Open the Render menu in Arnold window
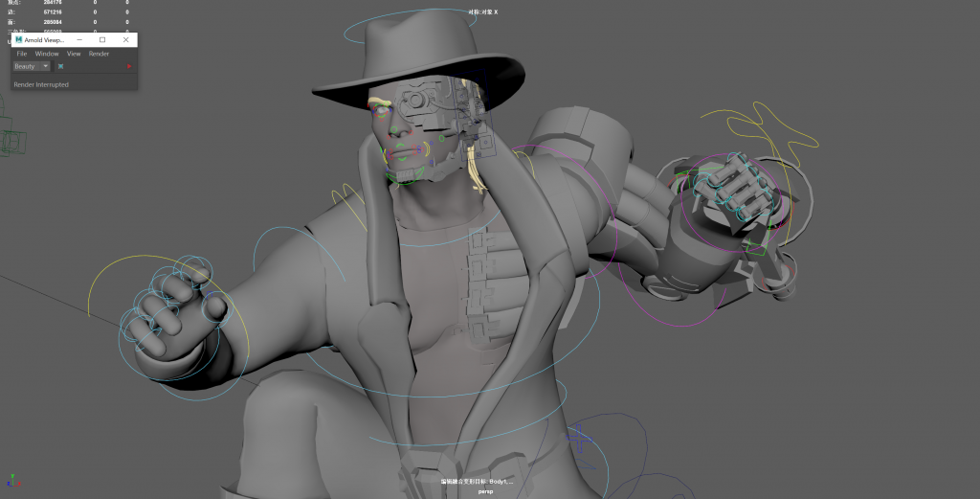 (x=99, y=54)
